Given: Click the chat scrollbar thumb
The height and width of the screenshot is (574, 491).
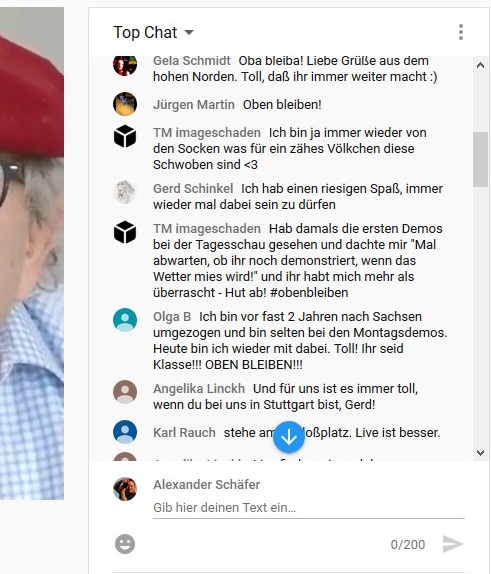Looking at the screenshot, I should pyautogui.click(x=480, y=159).
